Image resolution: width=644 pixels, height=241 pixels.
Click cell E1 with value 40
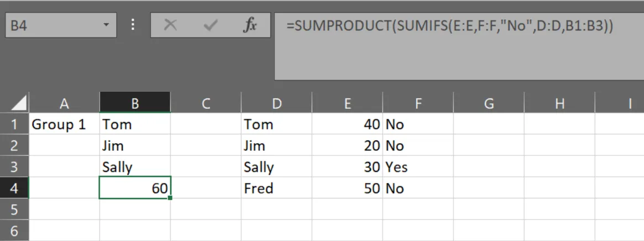click(x=347, y=124)
